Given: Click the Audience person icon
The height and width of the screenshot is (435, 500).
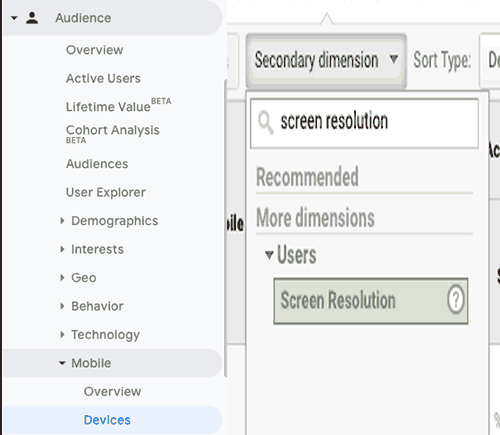Looking at the screenshot, I should (x=32, y=18).
